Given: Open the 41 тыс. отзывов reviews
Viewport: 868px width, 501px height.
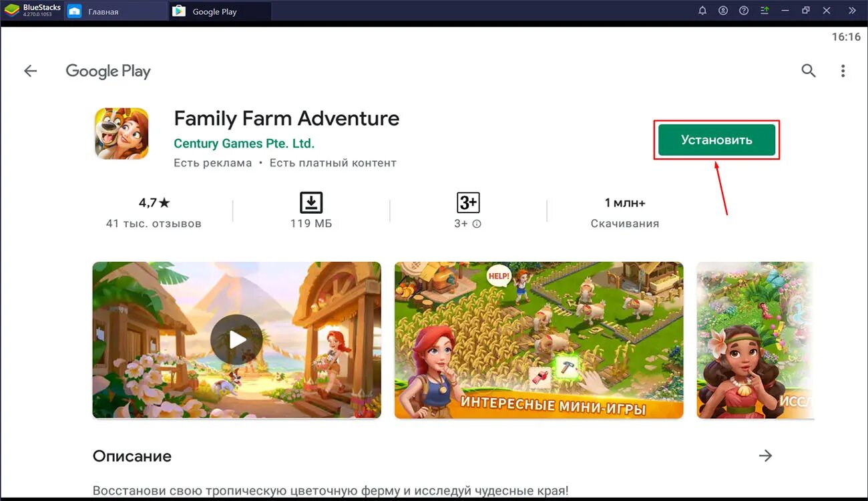Looking at the screenshot, I should point(154,224).
